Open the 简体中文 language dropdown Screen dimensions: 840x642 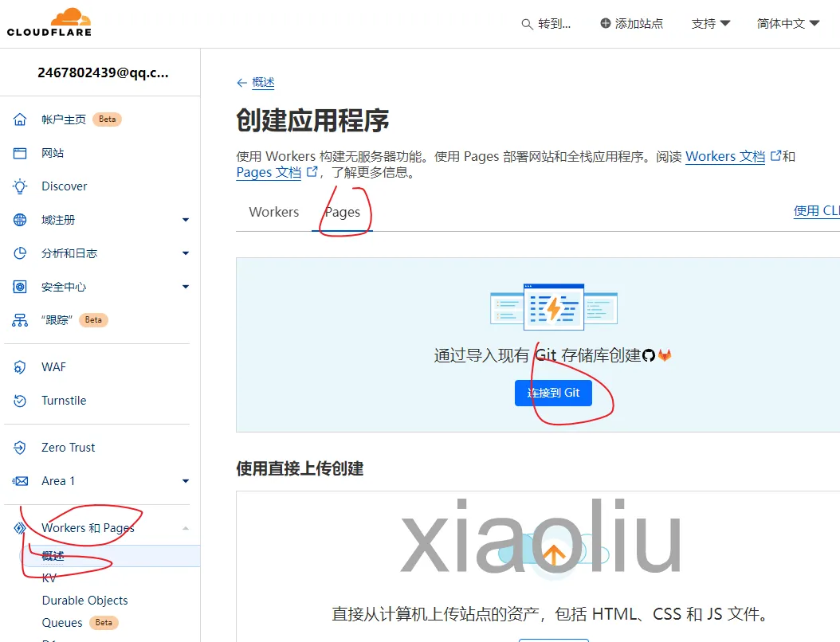pos(788,24)
